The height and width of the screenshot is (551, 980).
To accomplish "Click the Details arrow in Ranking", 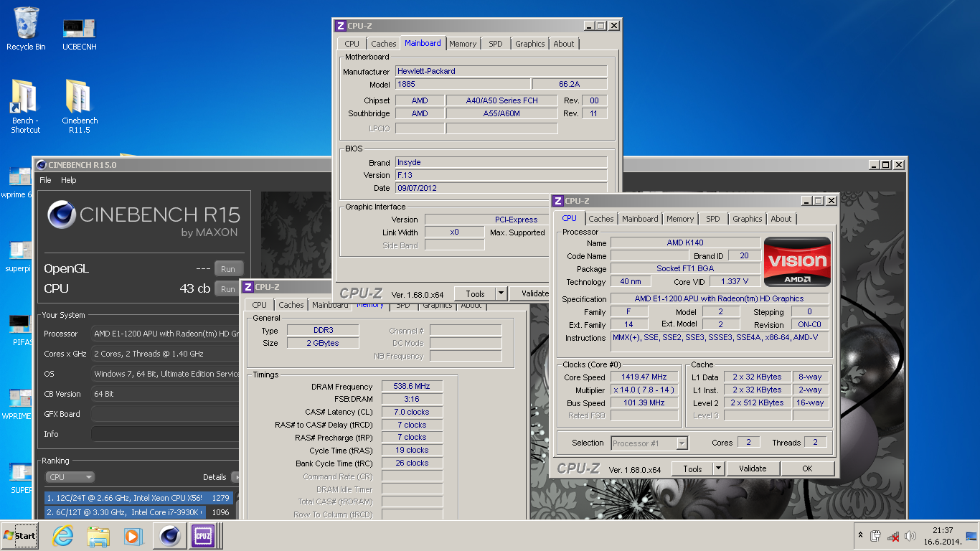I will point(235,477).
